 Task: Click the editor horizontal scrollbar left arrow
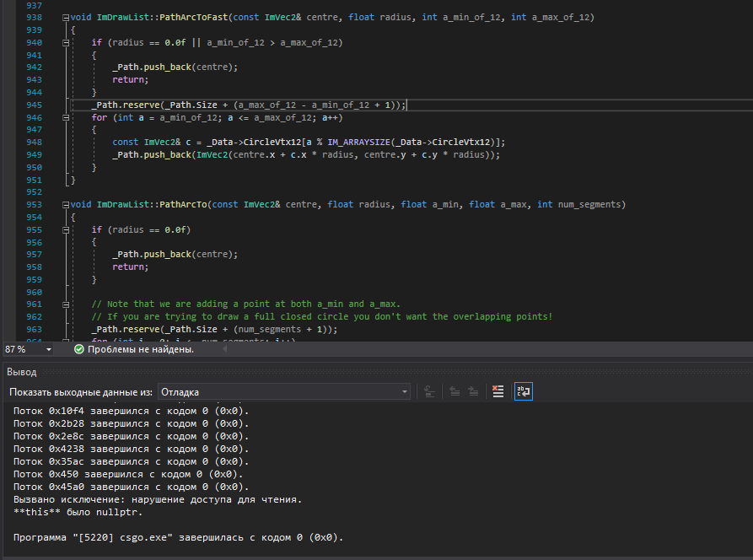pos(225,349)
